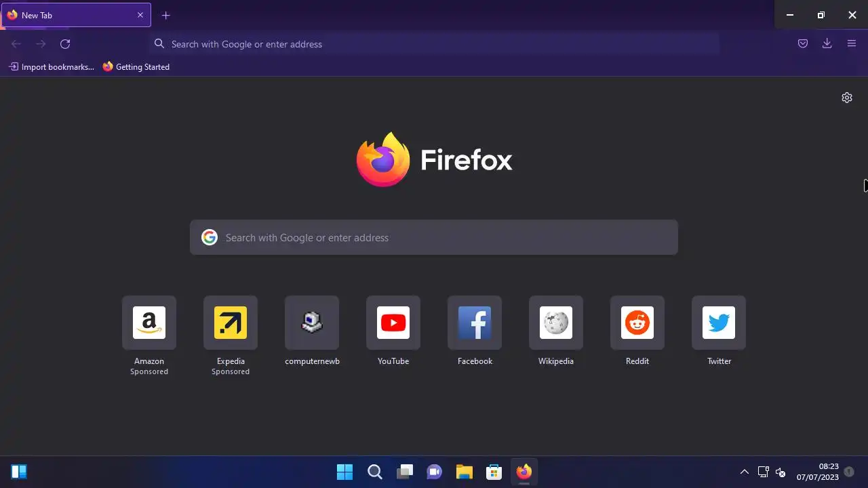This screenshot has height=488, width=868.
Task: Select the New Tab tab
Action: [76, 15]
